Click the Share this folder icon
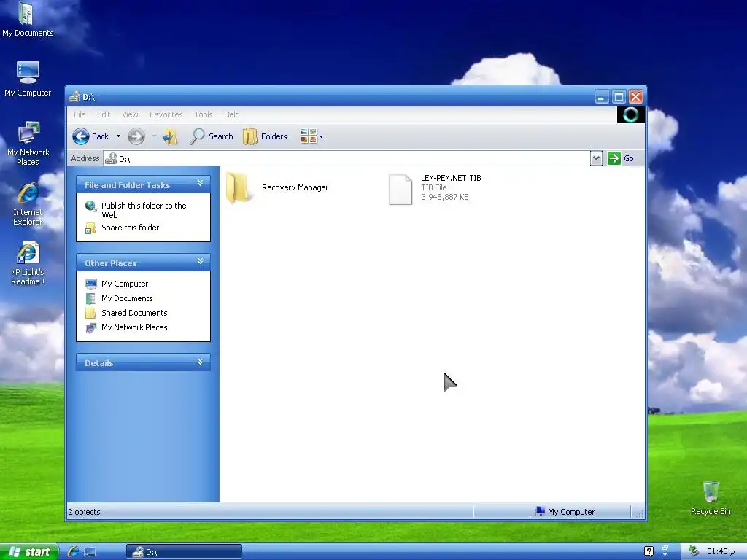The width and height of the screenshot is (747, 560). coord(90,228)
